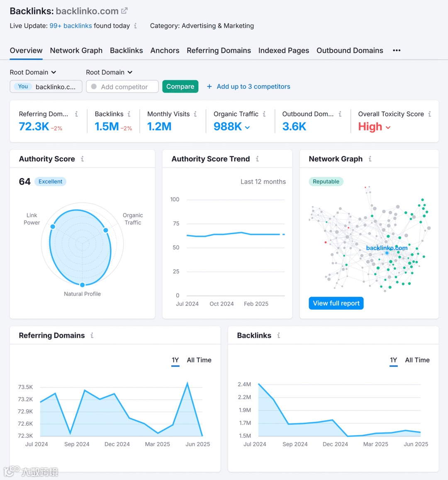Click 3.6K outbound domains value

[x=294, y=126]
